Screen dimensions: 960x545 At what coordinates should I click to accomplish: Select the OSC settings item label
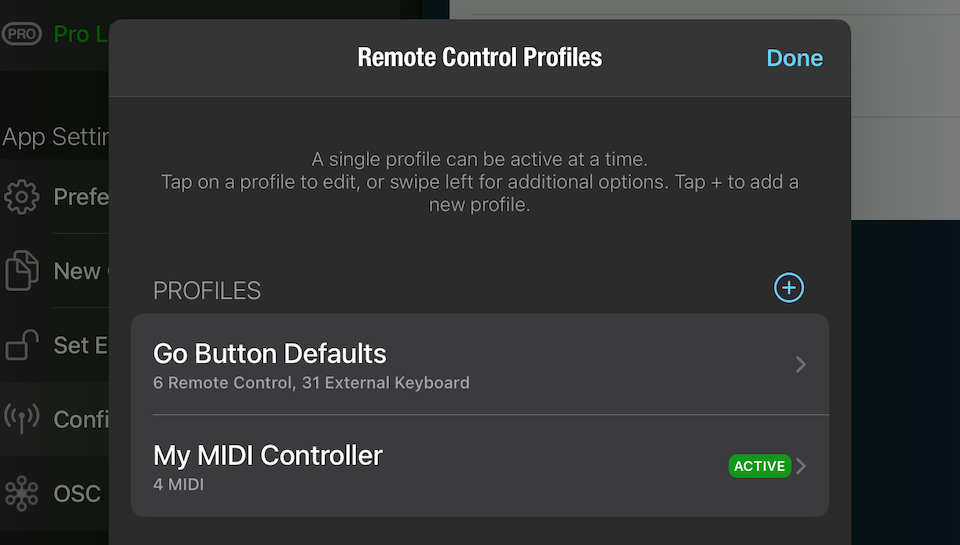click(78, 493)
